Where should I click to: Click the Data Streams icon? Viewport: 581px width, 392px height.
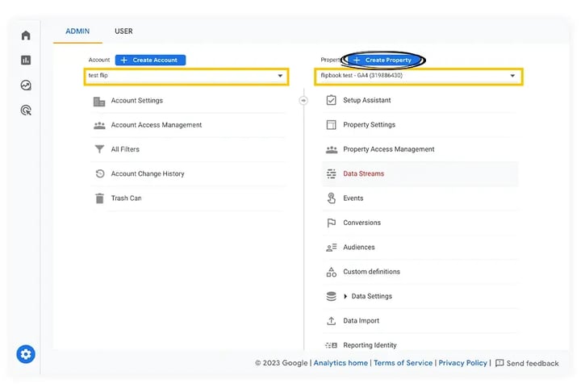pyautogui.click(x=332, y=173)
